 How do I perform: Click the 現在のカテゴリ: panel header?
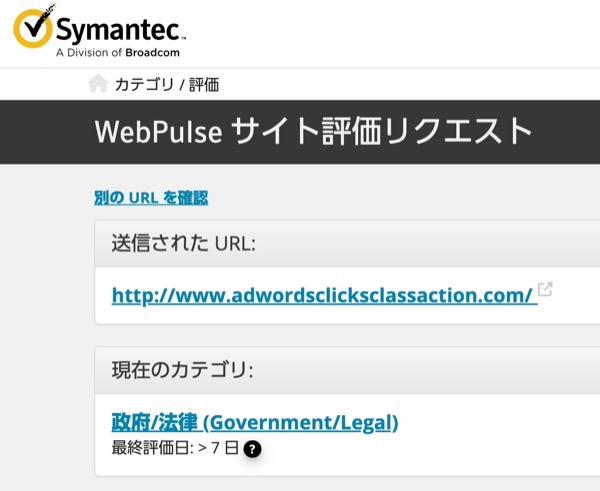coord(347,370)
